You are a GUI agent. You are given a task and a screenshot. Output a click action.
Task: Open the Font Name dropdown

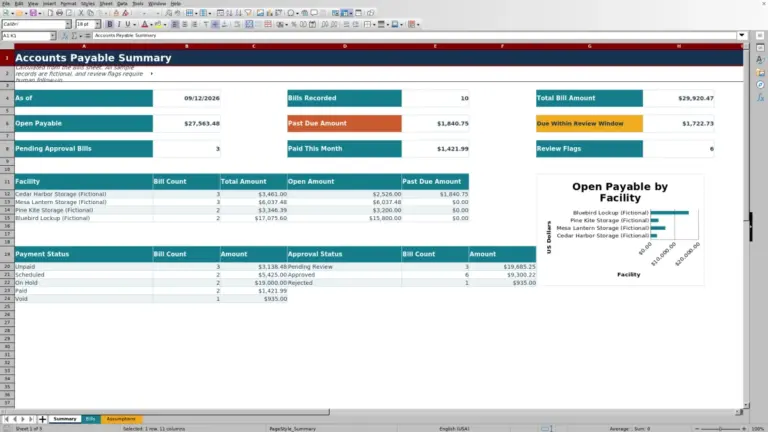coord(68,24)
